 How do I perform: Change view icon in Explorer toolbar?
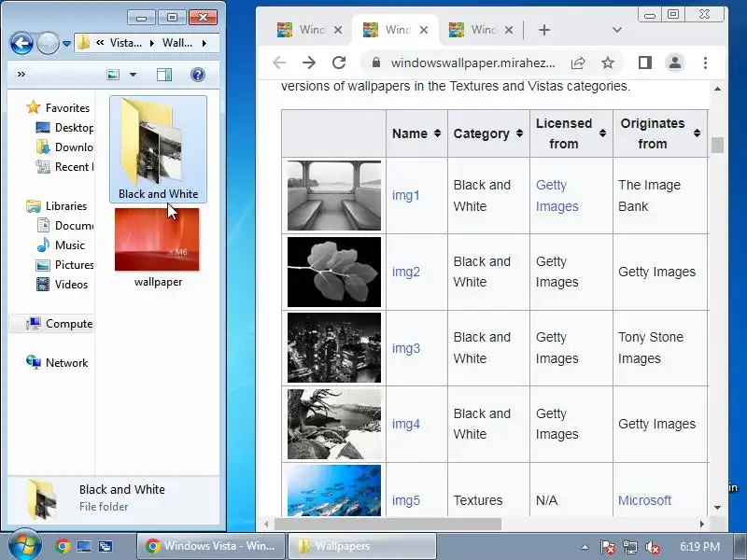[x=113, y=75]
